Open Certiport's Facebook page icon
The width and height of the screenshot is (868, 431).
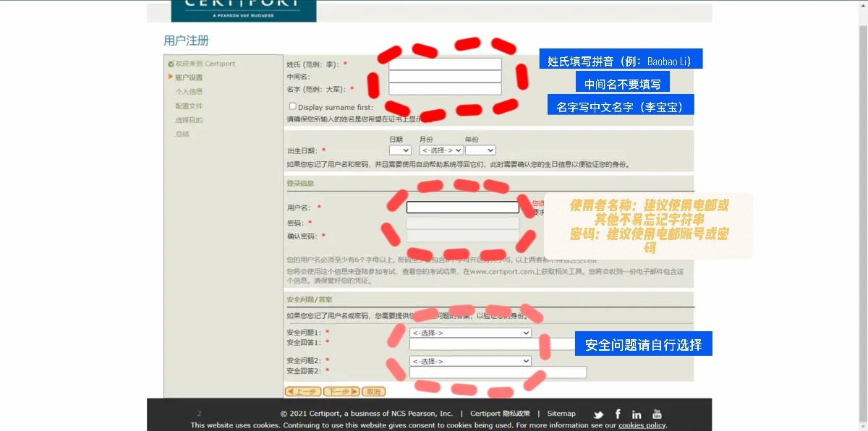click(x=618, y=414)
